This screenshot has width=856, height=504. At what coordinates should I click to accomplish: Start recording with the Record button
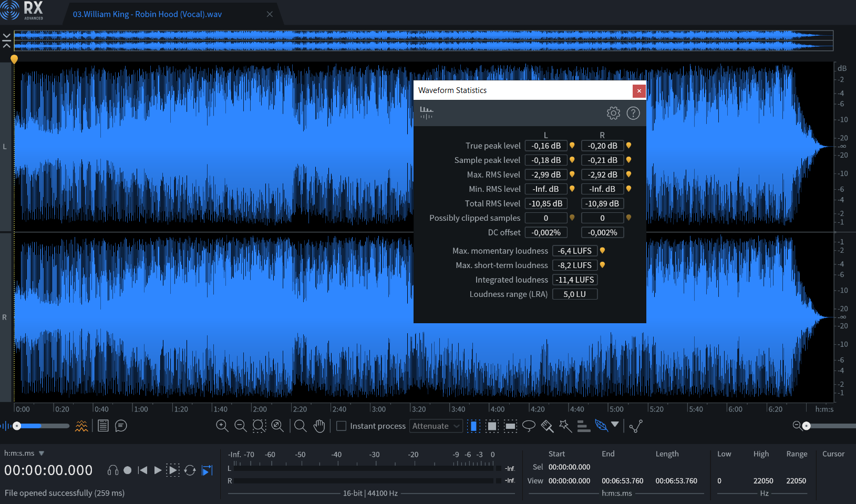point(127,470)
